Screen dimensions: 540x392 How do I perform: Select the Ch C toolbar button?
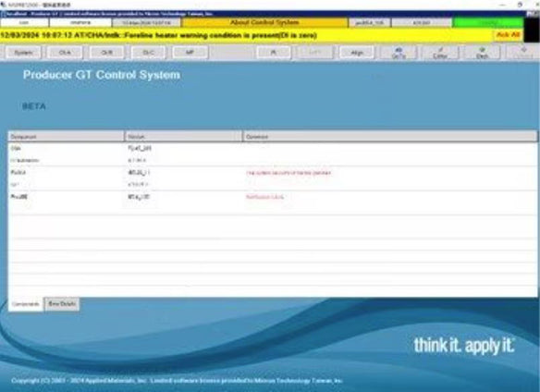coord(149,53)
